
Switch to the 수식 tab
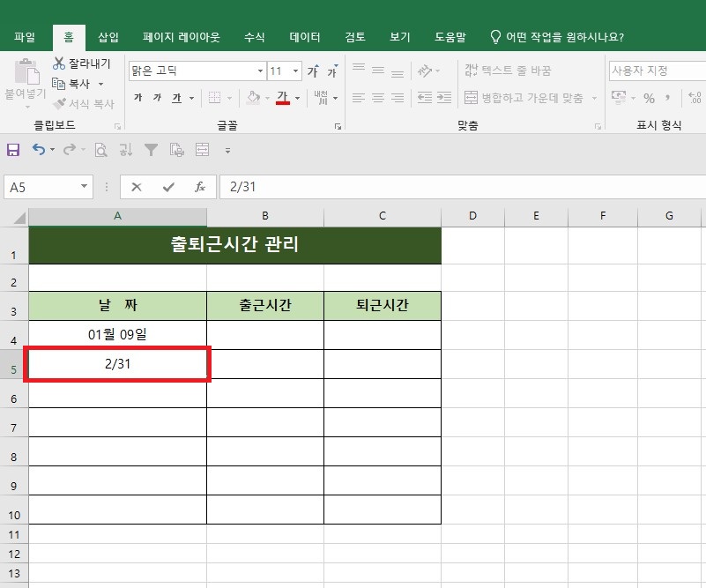pyautogui.click(x=255, y=37)
